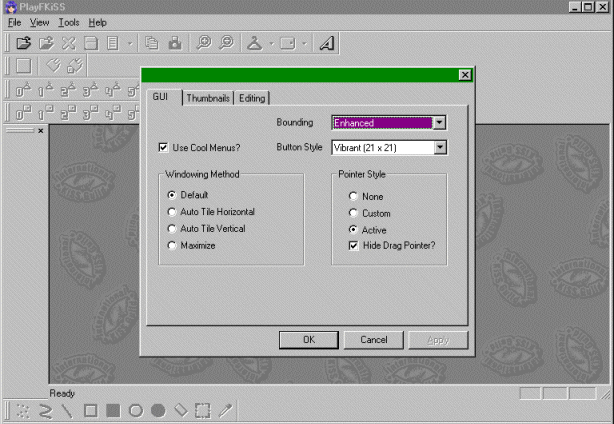Select the filled rectangle tool
Image resolution: width=614 pixels, height=424 pixels.
click(112, 410)
